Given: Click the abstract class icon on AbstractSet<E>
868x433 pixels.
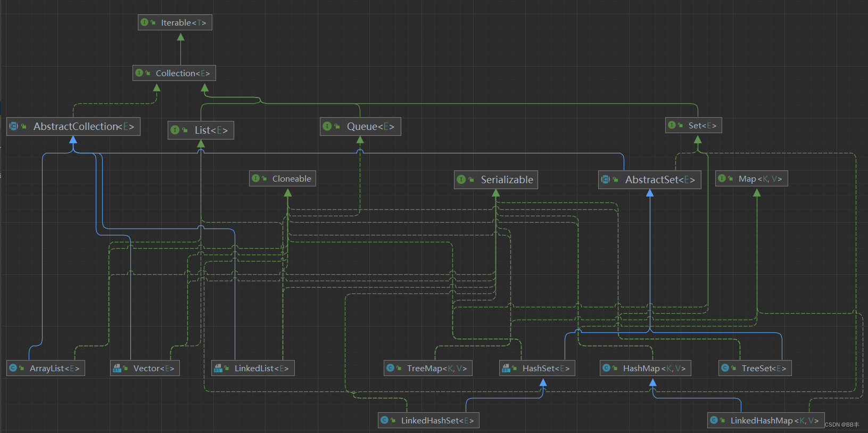Looking at the screenshot, I should click(x=606, y=179).
